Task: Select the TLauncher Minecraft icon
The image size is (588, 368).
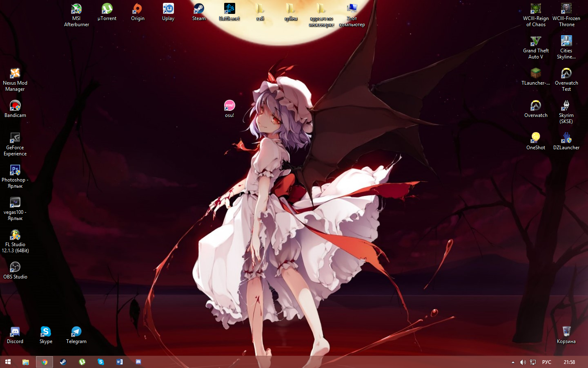Action: tap(536, 76)
